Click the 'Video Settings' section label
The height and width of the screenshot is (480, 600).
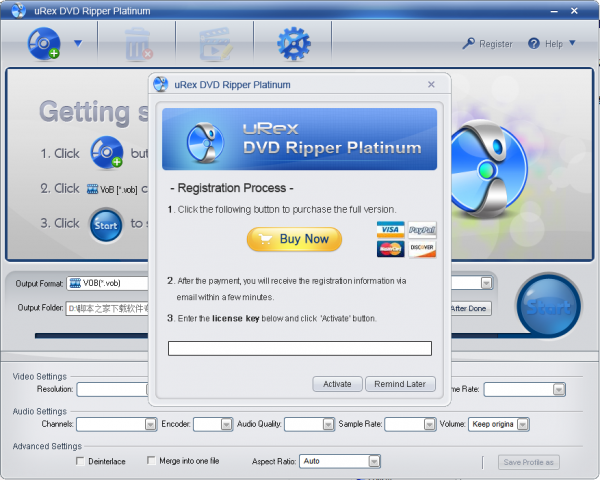coord(40,377)
